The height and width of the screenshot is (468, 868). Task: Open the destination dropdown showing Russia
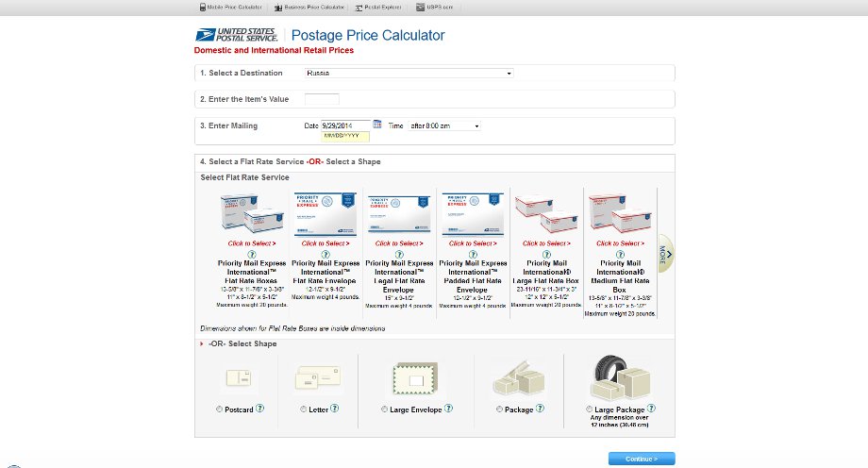[x=409, y=73]
